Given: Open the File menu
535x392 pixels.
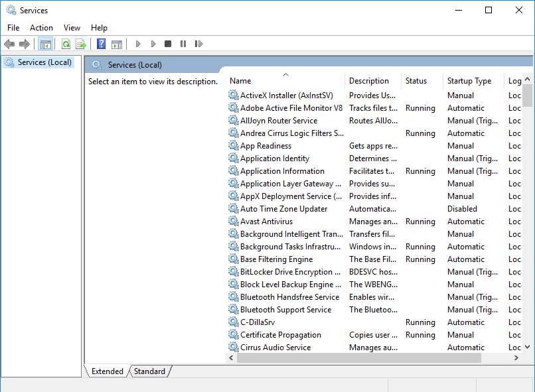Looking at the screenshot, I should coord(13,28).
